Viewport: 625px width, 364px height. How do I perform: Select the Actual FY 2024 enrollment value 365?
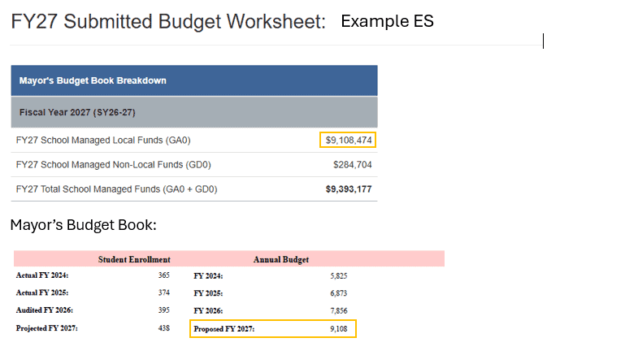164,275
